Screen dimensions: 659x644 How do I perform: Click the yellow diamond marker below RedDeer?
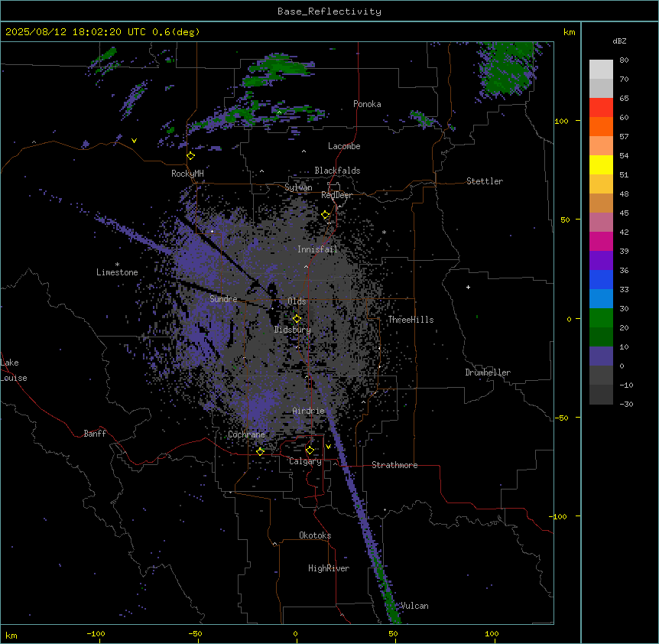326,215
